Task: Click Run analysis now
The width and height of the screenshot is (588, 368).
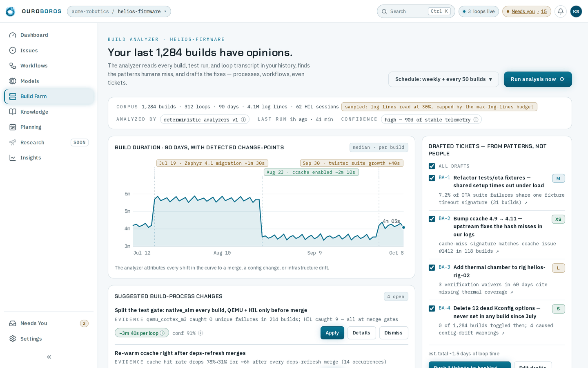Action: tap(538, 79)
